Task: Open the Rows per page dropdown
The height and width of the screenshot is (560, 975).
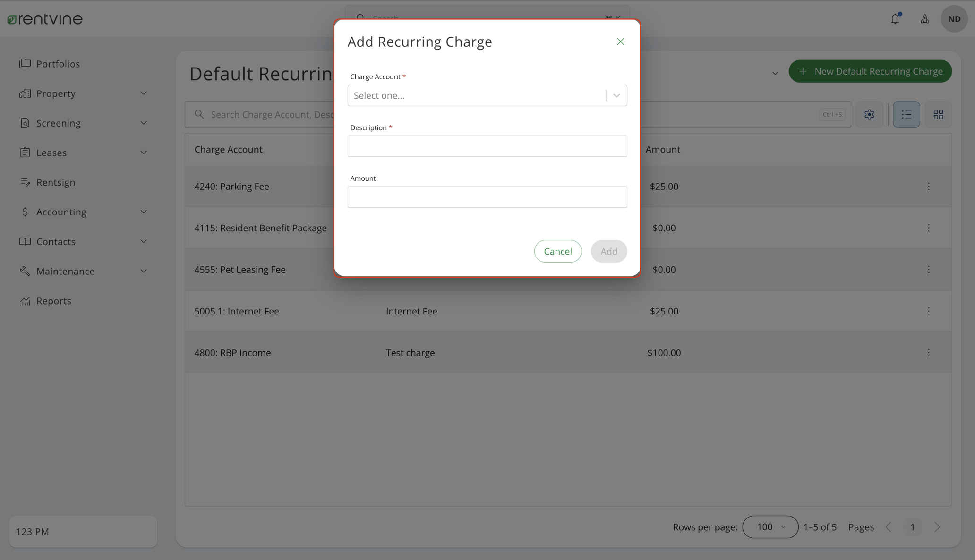Action: (770, 527)
